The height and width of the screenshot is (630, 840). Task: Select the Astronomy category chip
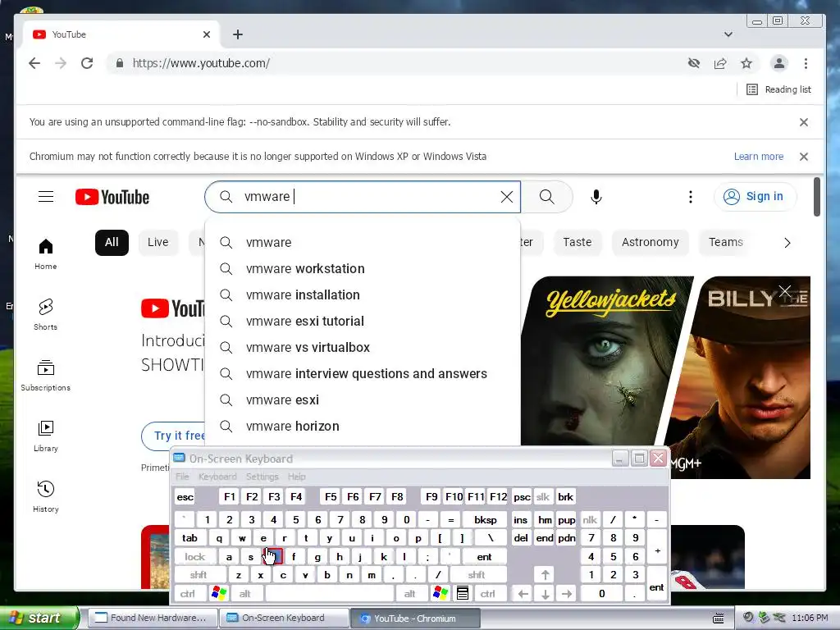point(650,242)
